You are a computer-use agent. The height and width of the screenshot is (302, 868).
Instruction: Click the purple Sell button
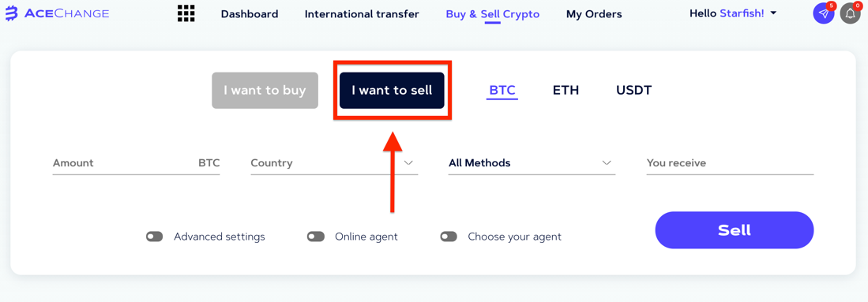(x=735, y=230)
